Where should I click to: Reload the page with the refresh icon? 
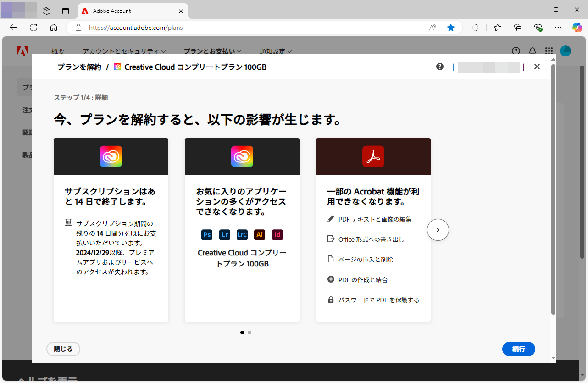tap(33, 28)
